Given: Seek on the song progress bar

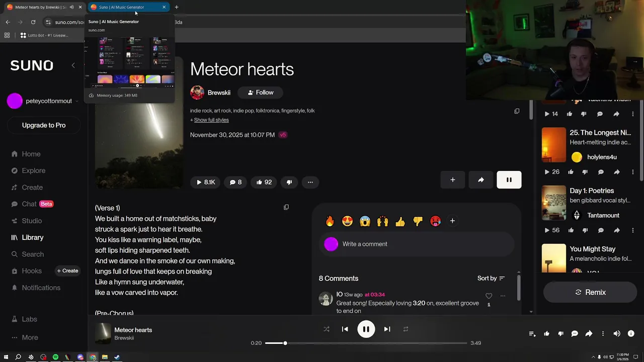Looking at the screenshot, I should point(366,343).
